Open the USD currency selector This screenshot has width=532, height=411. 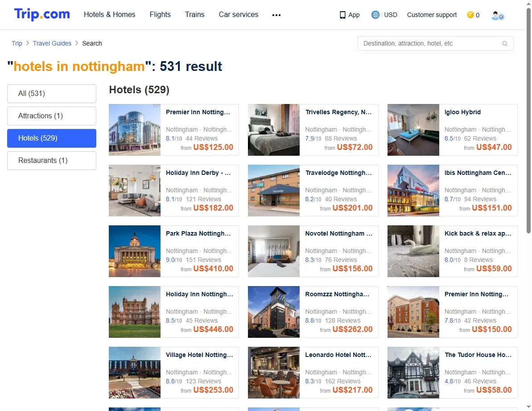(x=391, y=15)
